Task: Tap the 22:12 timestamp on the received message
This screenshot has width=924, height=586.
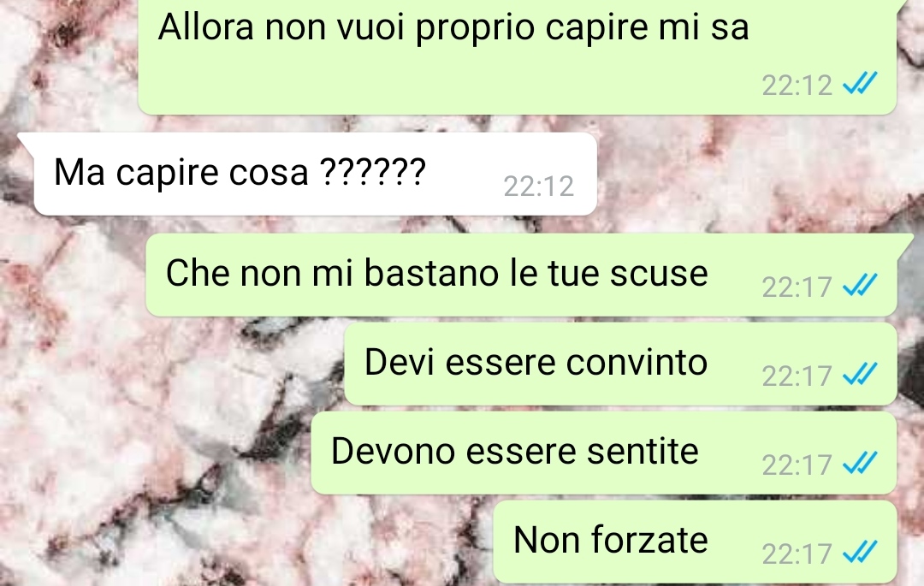Action: pos(539,186)
